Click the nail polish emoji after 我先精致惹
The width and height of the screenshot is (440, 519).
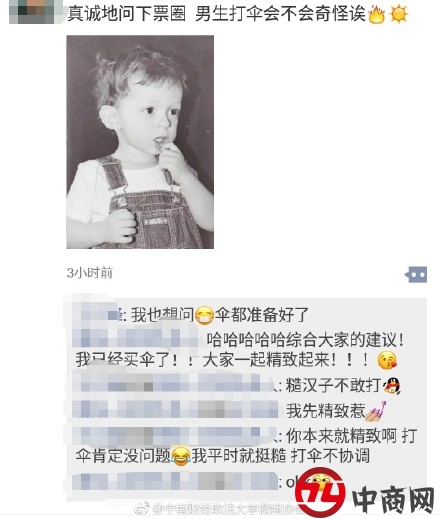click(x=376, y=411)
